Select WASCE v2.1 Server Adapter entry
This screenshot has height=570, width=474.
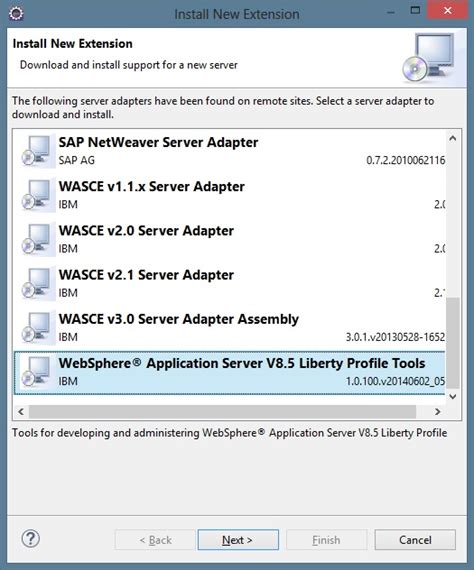coord(229,284)
